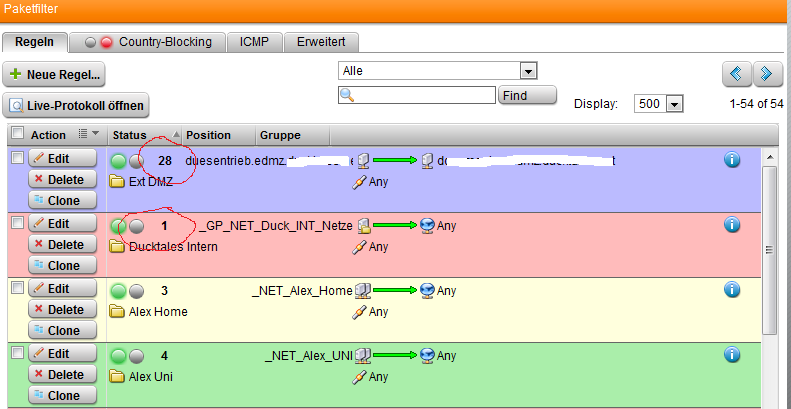Toggle the green status light of rule 4
The image size is (791, 409).
coord(118,355)
